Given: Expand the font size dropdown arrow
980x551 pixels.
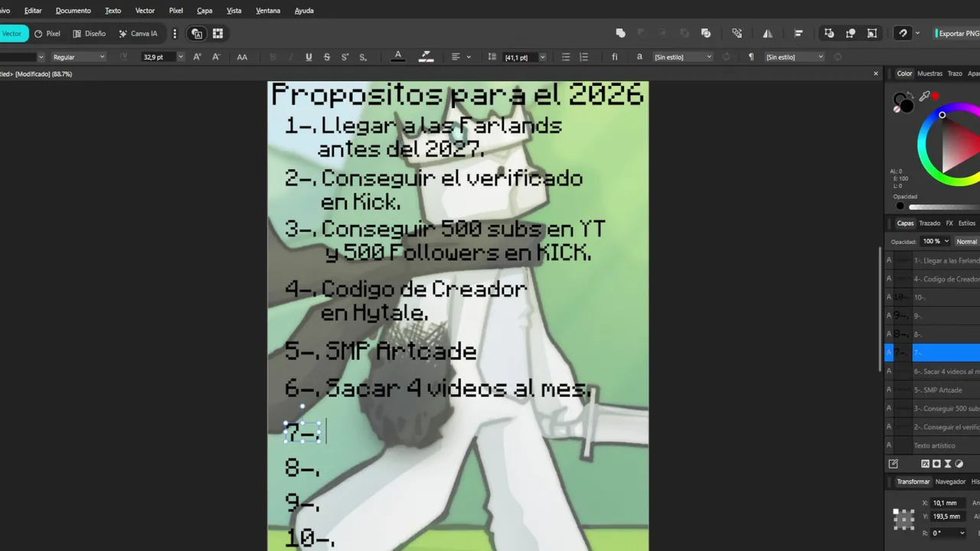Looking at the screenshot, I should pyautogui.click(x=181, y=57).
